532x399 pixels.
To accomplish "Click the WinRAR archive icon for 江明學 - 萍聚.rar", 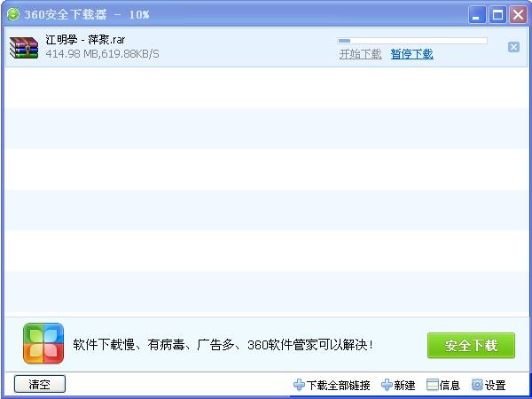I will coord(24,48).
